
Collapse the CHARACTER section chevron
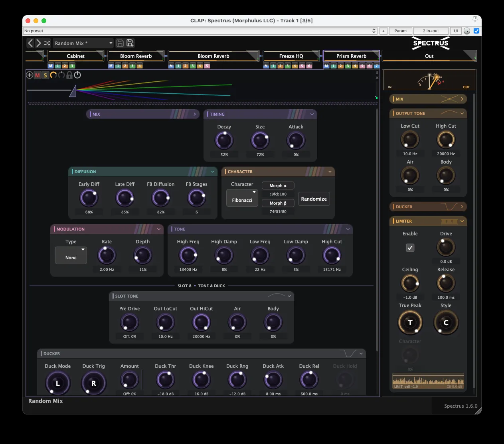coord(330,172)
